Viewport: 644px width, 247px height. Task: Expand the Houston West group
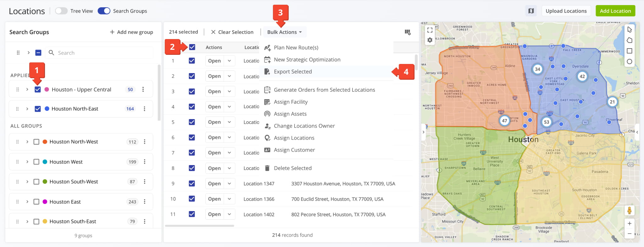(27, 162)
